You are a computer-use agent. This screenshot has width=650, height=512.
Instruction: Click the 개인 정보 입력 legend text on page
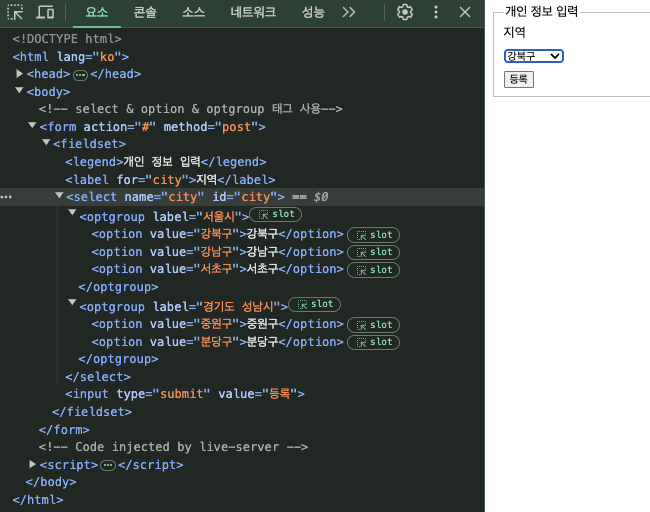point(541,11)
